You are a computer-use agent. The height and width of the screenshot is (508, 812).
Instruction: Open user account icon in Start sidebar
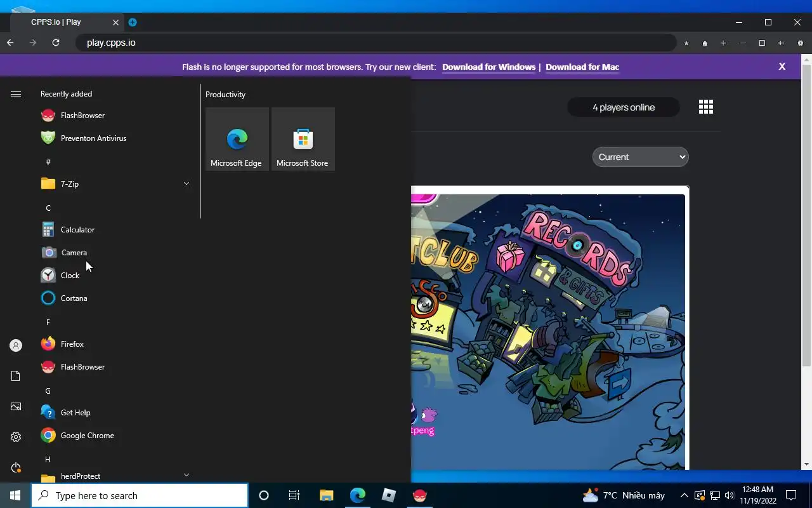pos(16,345)
